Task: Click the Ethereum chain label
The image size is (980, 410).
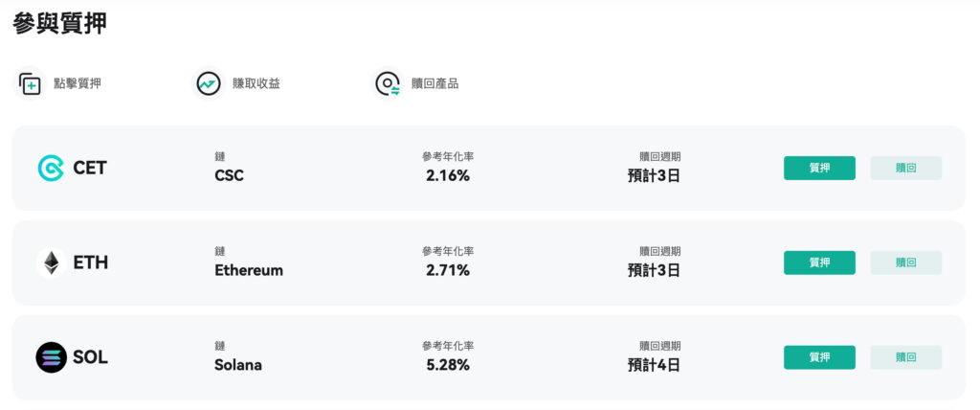Action: (249, 270)
